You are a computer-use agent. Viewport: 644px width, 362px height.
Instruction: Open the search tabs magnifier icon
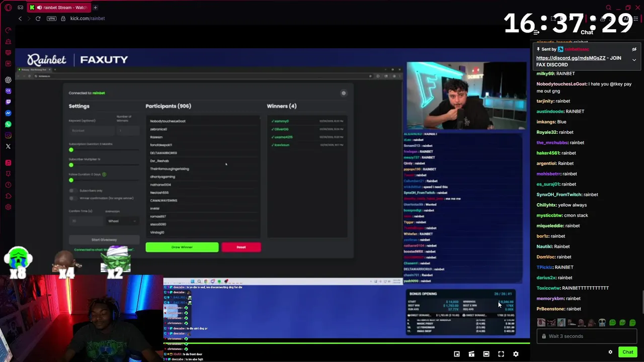pos(608,8)
